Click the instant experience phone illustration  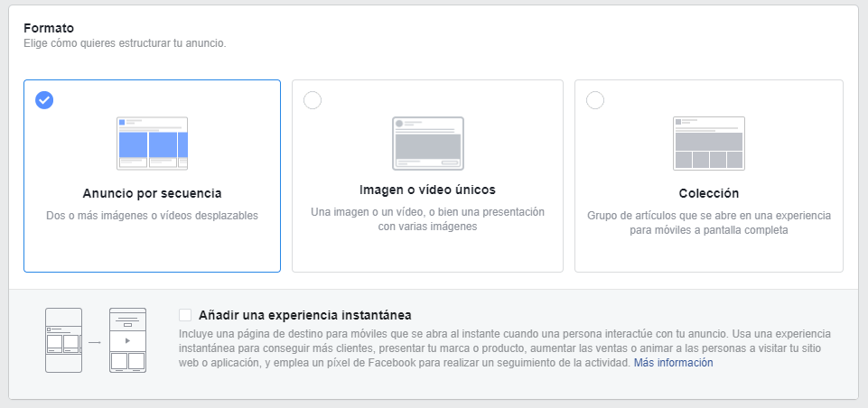(96, 340)
